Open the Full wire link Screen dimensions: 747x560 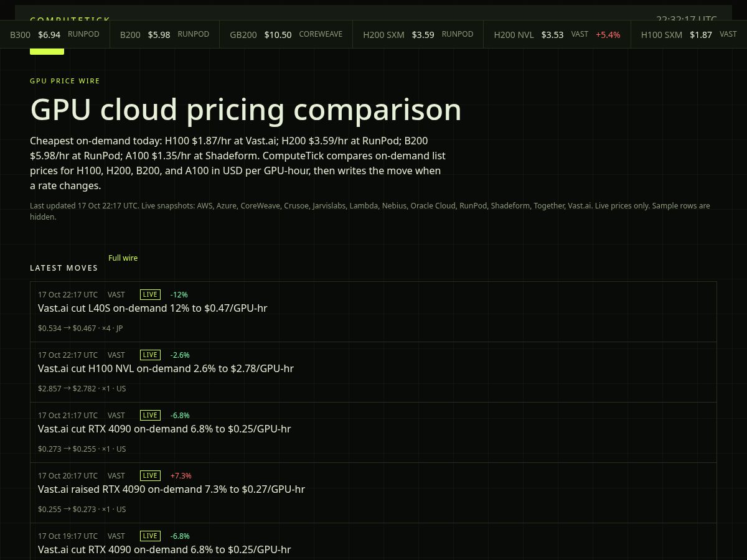(x=123, y=258)
